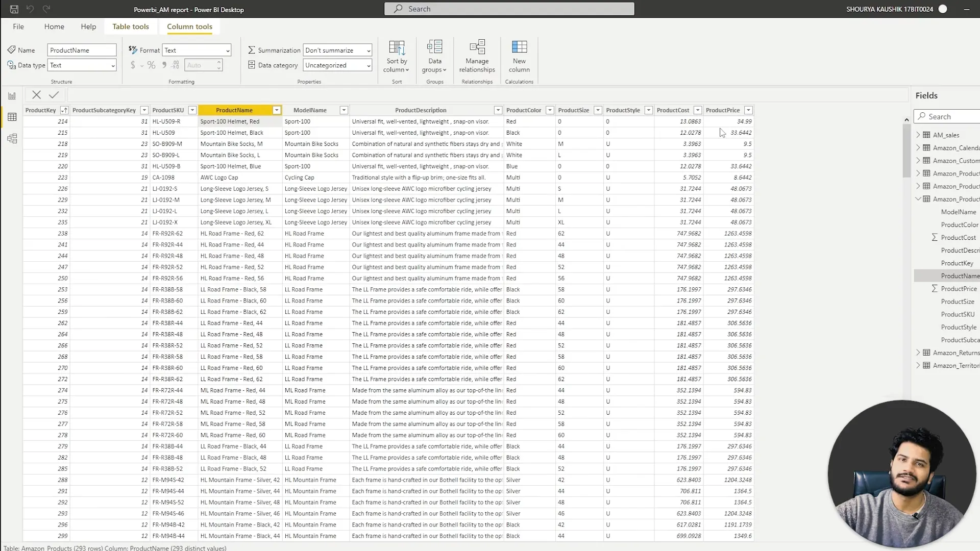The width and height of the screenshot is (980, 551).
Task: Expand the AM_sales table in Fields
Action: (x=918, y=135)
